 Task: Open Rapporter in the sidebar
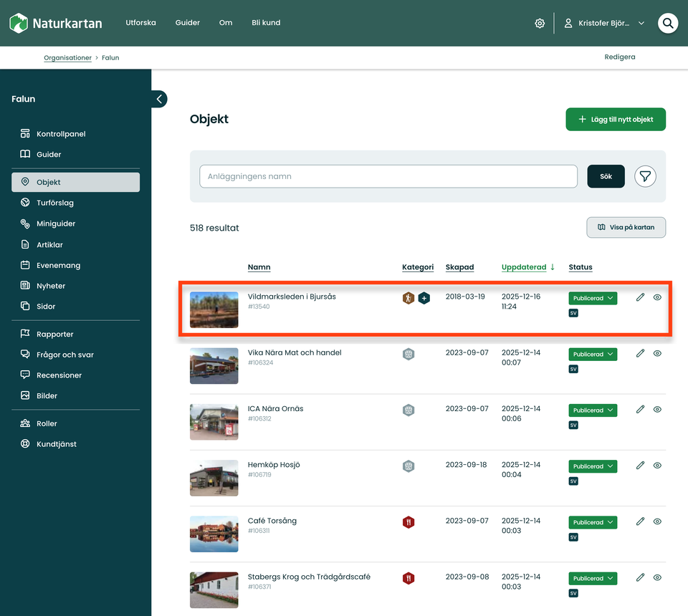55,334
